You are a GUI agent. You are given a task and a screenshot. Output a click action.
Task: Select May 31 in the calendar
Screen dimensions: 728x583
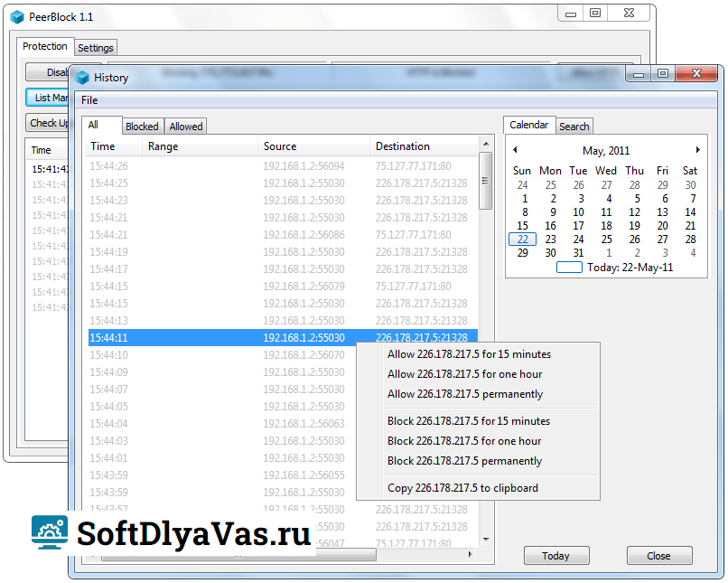pyautogui.click(x=578, y=253)
